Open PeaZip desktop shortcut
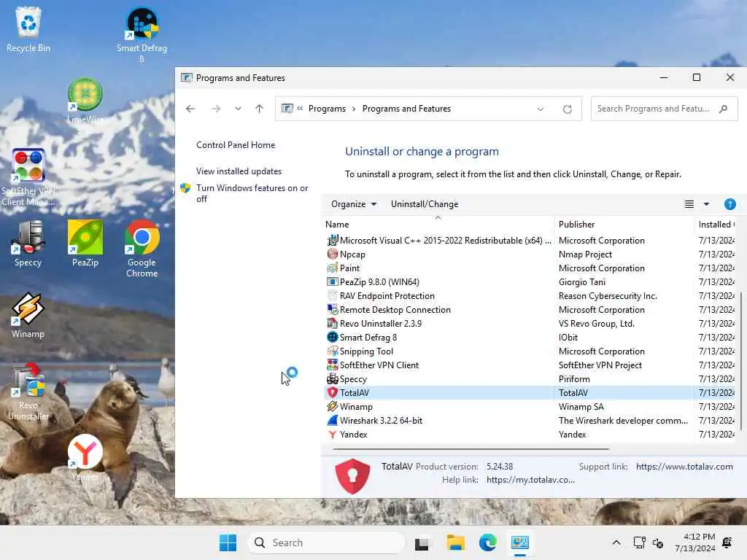747x560 pixels. pyautogui.click(x=85, y=244)
